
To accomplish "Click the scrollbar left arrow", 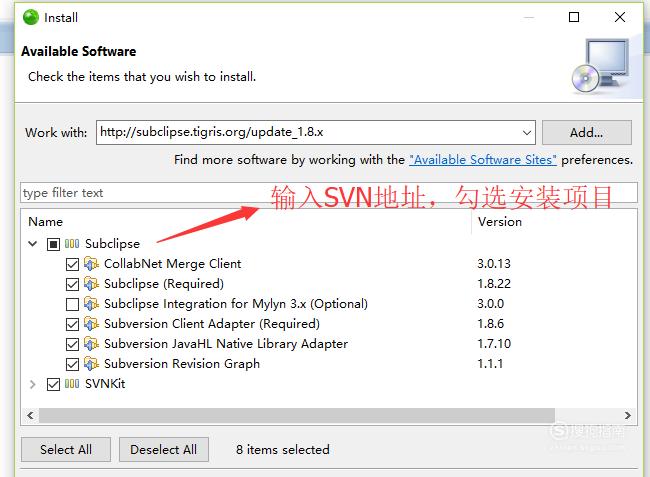I will [x=30, y=415].
